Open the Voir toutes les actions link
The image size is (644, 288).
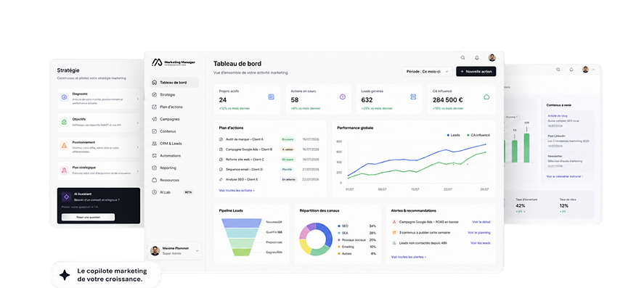(237, 190)
